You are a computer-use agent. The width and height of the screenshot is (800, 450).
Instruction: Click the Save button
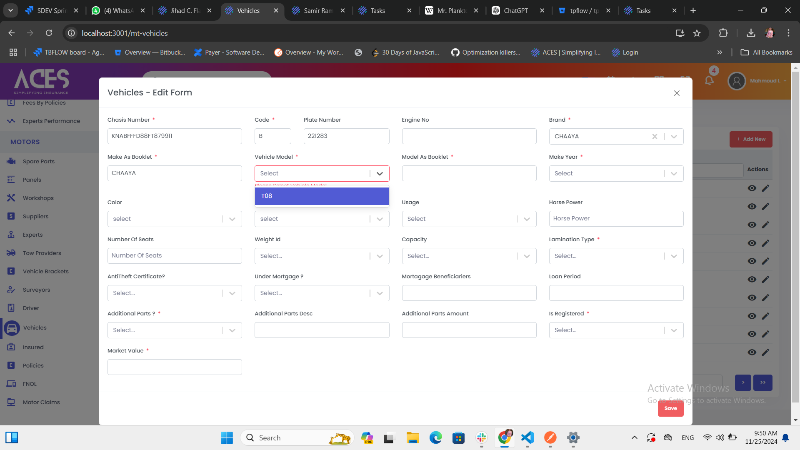[x=670, y=408]
